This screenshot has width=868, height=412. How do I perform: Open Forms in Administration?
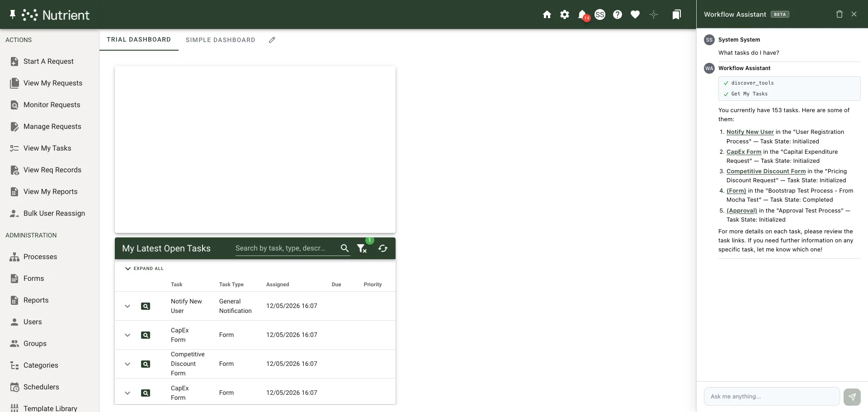(x=49, y=279)
